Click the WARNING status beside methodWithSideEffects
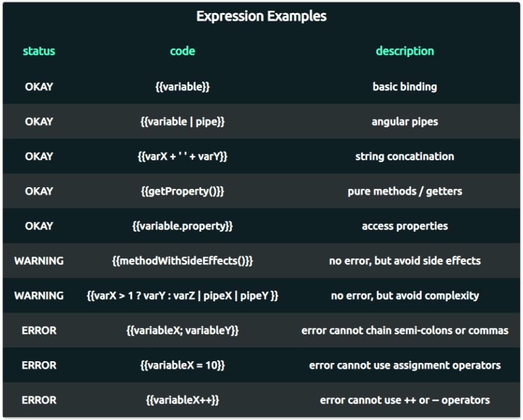The width and height of the screenshot is (523, 420). point(39,261)
